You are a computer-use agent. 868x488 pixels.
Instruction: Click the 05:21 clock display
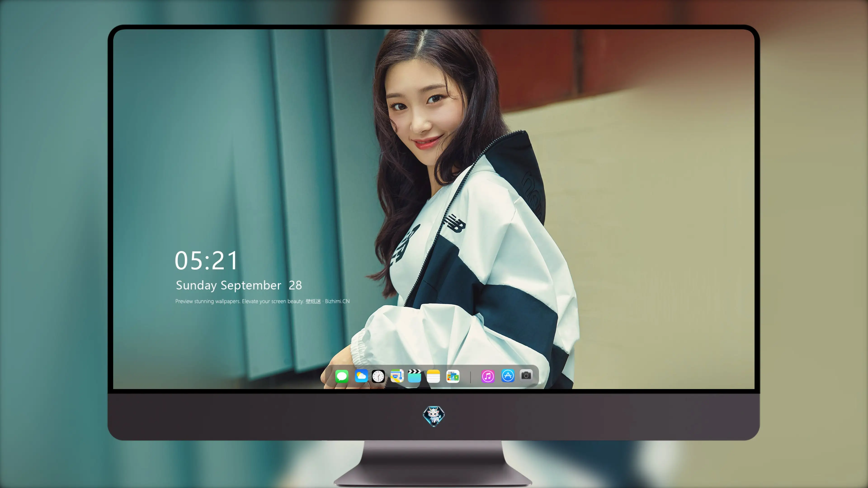coord(206,261)
